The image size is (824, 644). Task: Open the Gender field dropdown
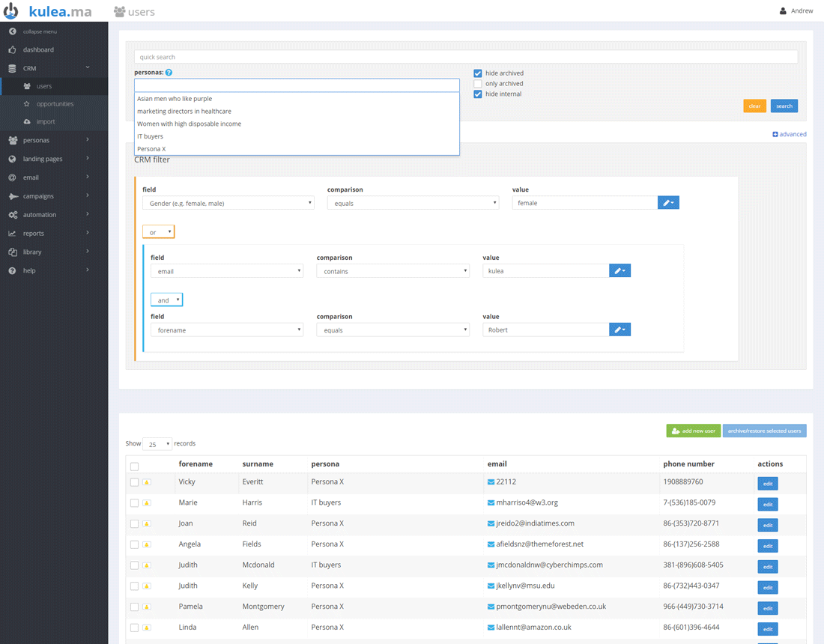pyautogui.click(x=228, y=203)
